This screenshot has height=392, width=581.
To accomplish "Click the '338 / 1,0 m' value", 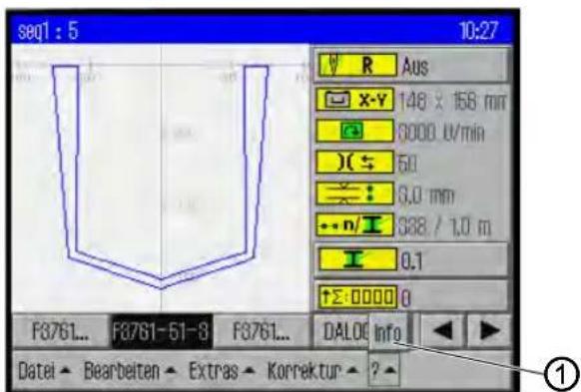I will point(444,226).
